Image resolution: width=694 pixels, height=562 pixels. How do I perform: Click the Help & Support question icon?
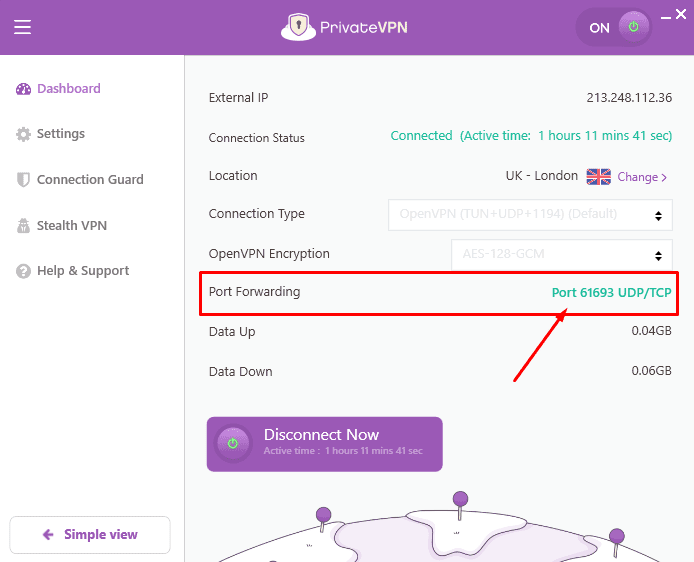pos(23,271)
